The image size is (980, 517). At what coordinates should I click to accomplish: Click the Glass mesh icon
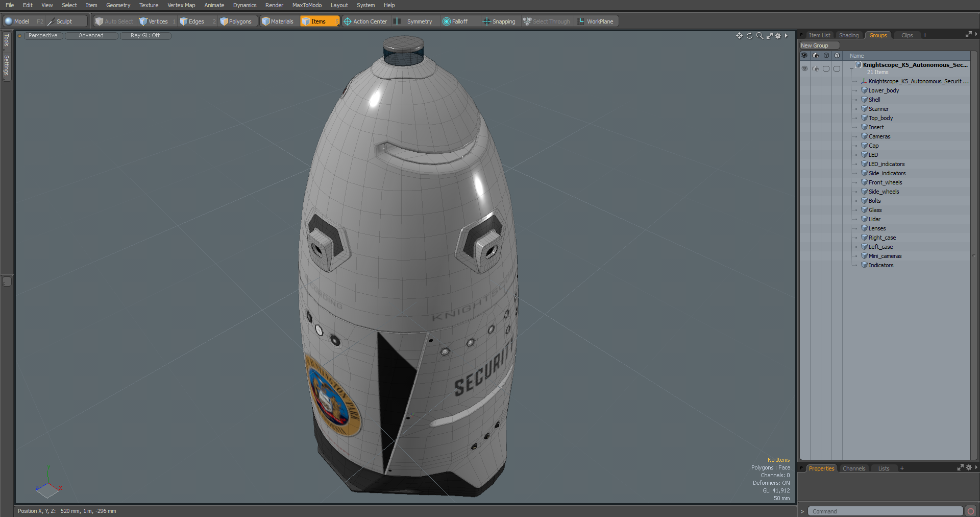point(864,210)
